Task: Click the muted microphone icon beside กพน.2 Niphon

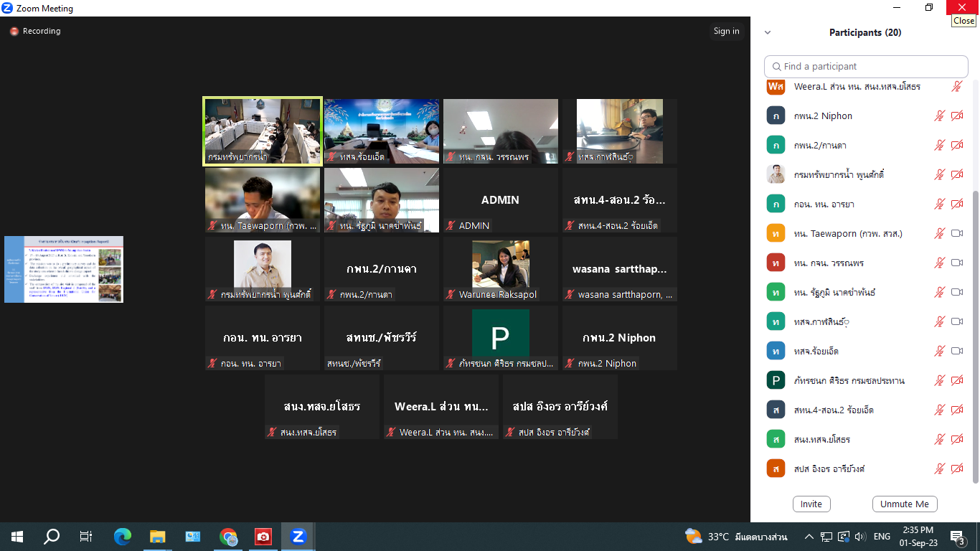Action: tap(939, 116)
